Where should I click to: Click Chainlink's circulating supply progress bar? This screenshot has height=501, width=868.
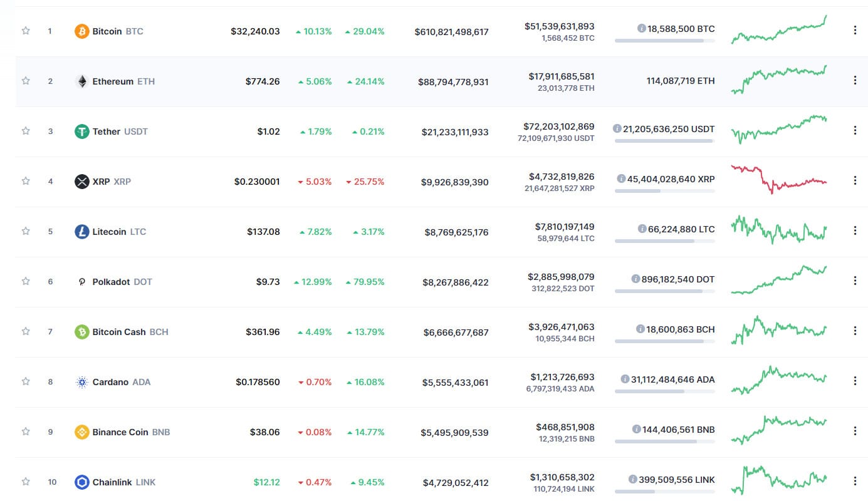coord(664,492)
